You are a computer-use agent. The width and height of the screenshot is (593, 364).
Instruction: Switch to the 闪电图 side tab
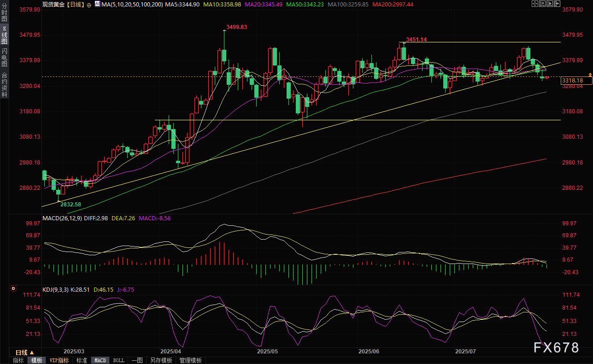[x=4, y=57]
